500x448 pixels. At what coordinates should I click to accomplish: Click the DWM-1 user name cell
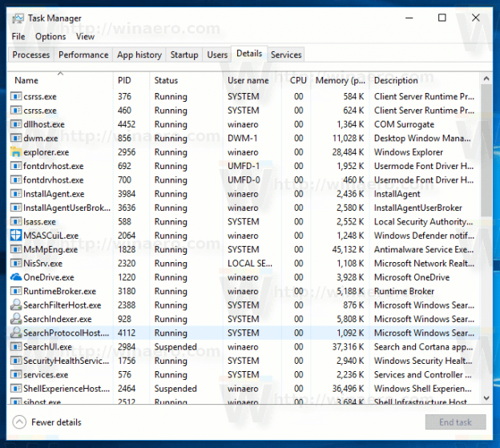click(242, 138)
